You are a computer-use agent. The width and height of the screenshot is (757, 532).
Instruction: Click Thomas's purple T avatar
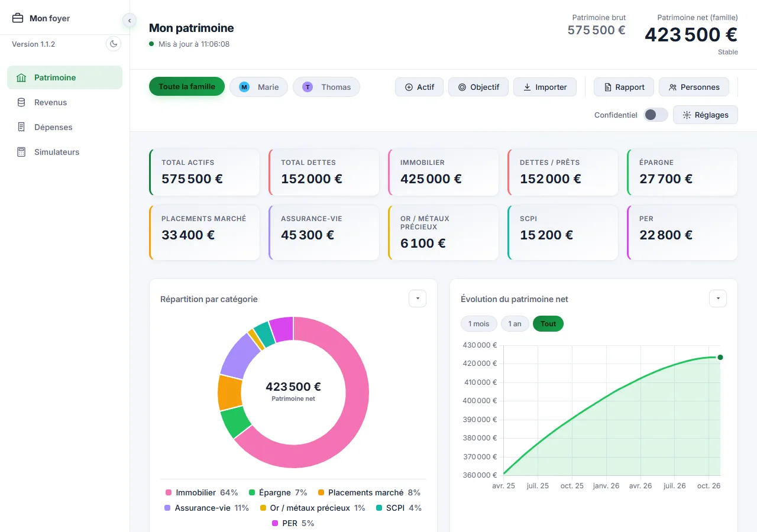308,87
